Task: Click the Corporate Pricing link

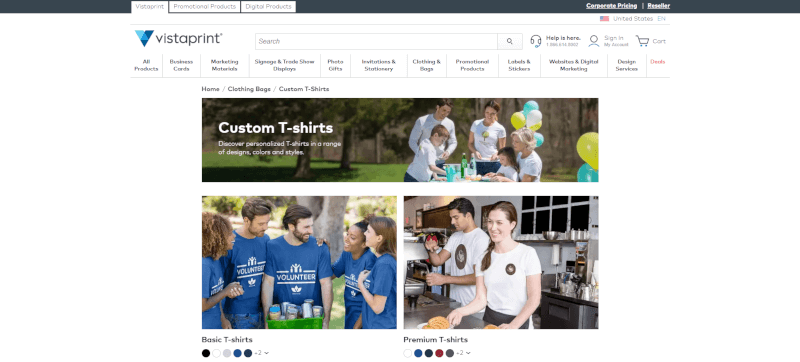Action: [611, 6]
